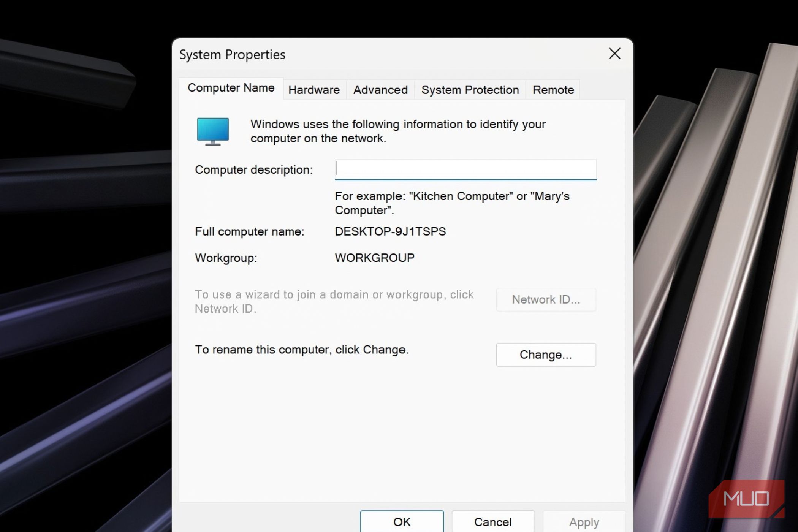Click the Computer description text field

click(465, 169)
